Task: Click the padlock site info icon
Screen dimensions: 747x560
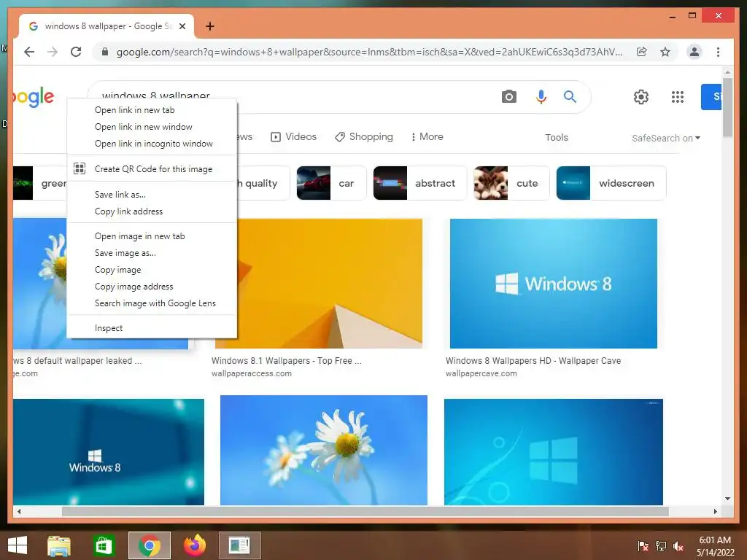Action: pyautogui.click(x=105, y=52)
